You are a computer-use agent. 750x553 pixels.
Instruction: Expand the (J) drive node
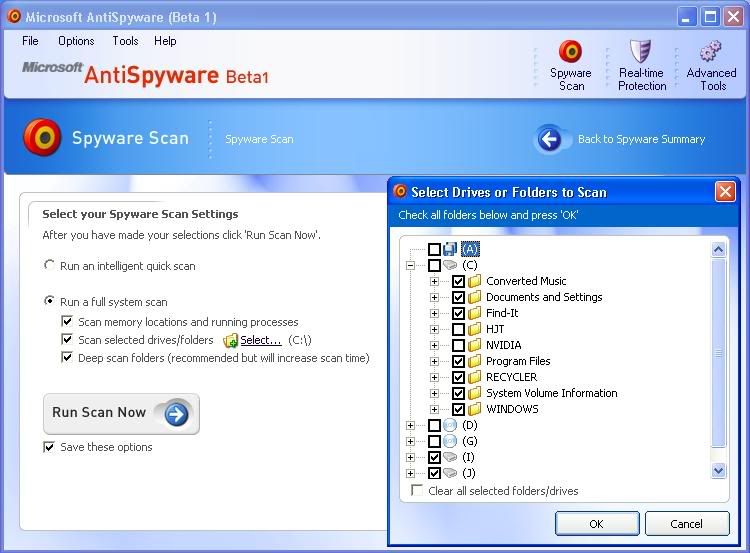coord(410,473)
